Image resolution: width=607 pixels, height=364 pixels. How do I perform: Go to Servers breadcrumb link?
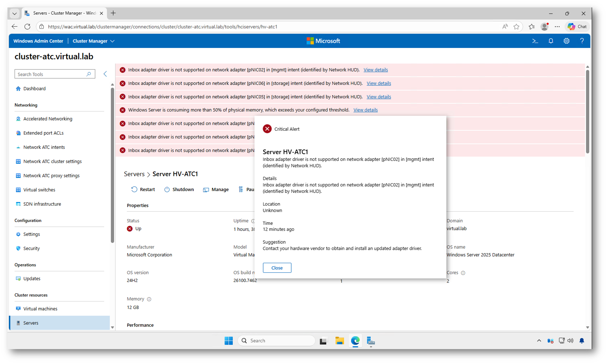[134, 174]
